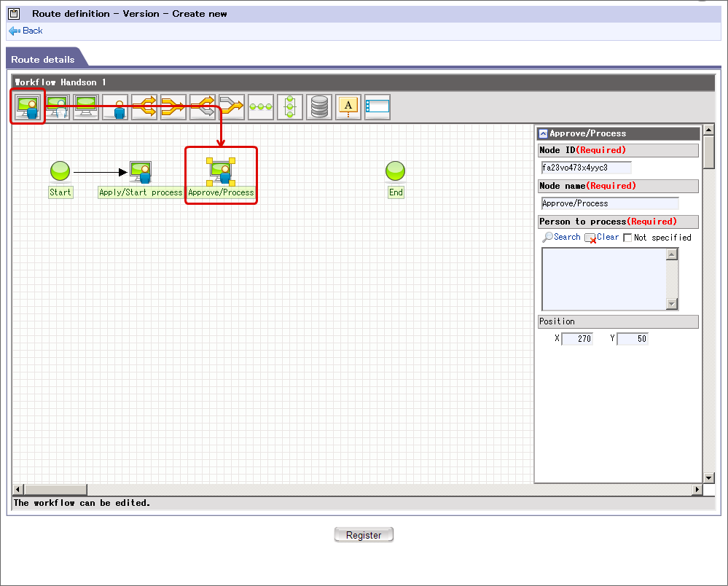Image resolution: width=728 pixels, height=586 pixels.
Task: Click the 'Start' node label
Action: (x=60, y=192)
